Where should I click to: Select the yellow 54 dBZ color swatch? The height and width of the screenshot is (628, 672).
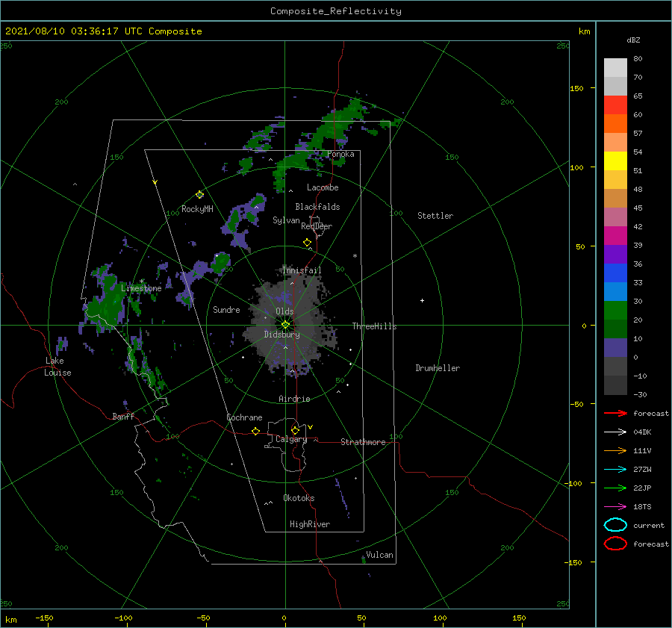tap(615, 161)
